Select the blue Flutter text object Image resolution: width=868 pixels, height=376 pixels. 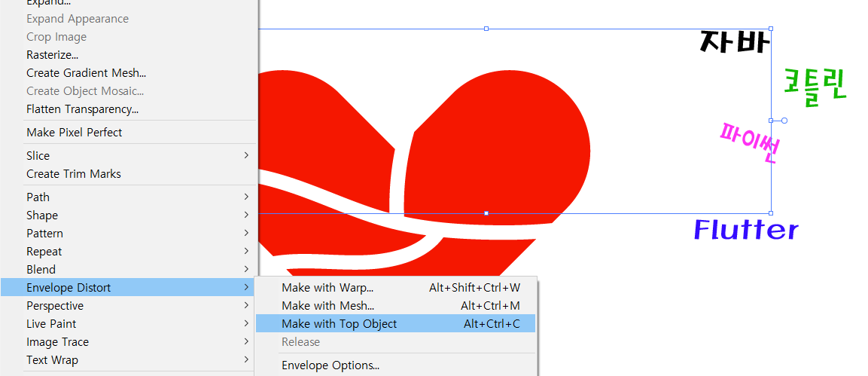(746, 229)
